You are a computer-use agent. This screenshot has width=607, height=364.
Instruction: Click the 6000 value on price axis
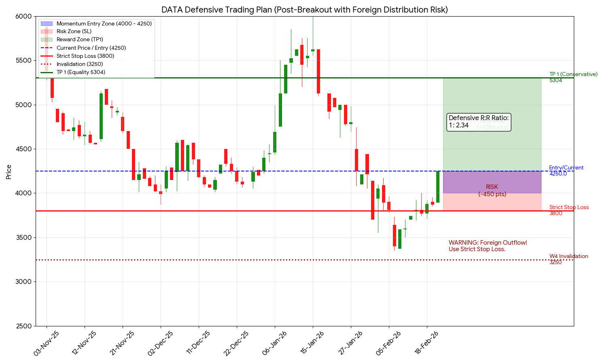[x=24, y=16]
